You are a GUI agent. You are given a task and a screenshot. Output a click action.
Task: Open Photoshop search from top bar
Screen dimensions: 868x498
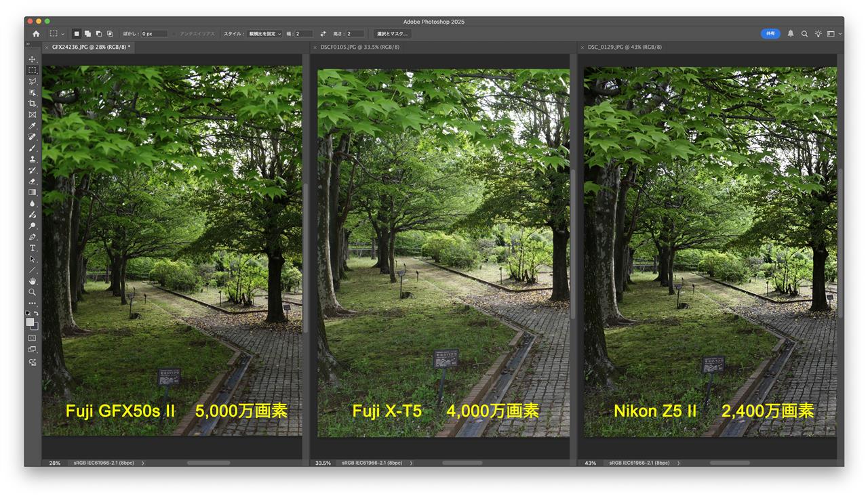[x=803, y=33]
